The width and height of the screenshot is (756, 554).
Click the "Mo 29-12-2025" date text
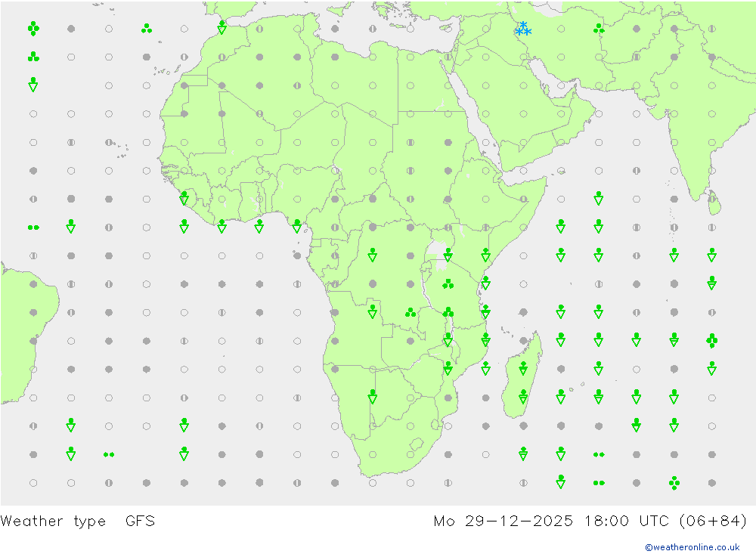coord(503,522)
